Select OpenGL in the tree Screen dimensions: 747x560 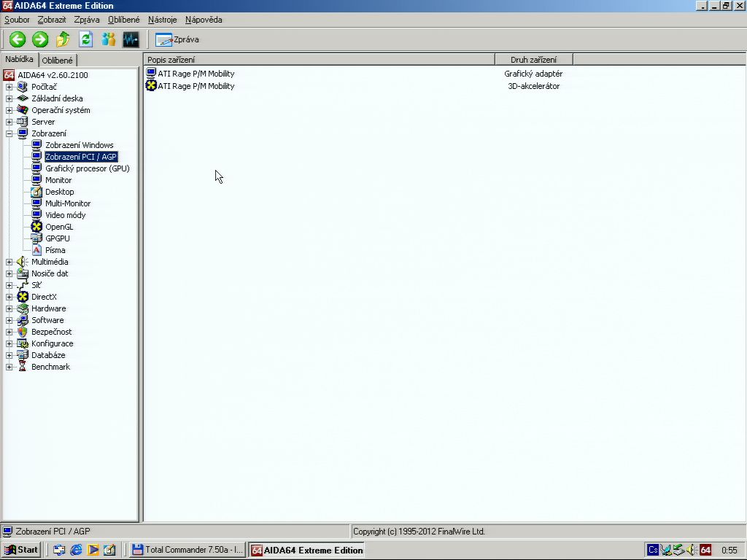click(x=59, y=227)
